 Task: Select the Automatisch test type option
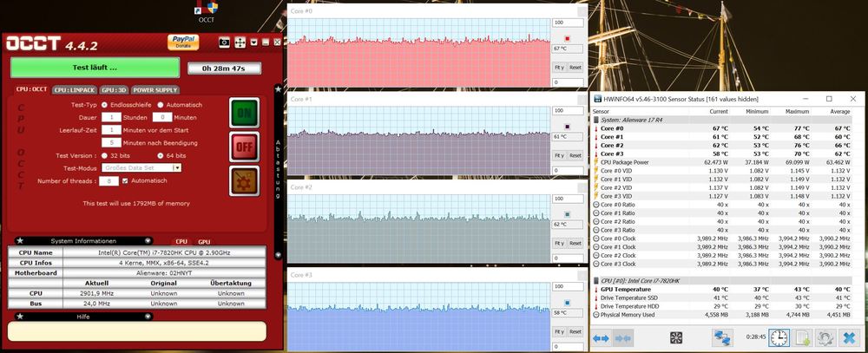pos(161,104)
